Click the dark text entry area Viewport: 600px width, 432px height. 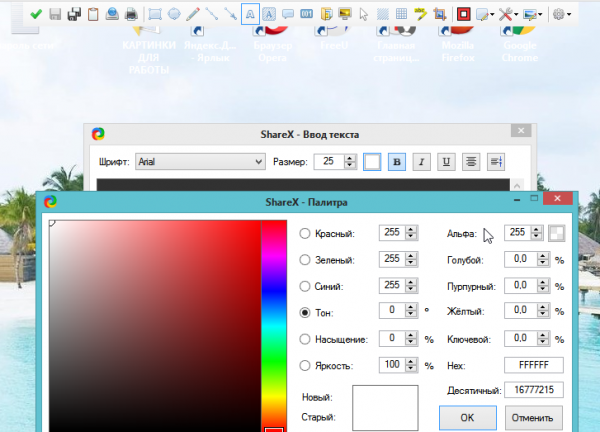(303, 185)
